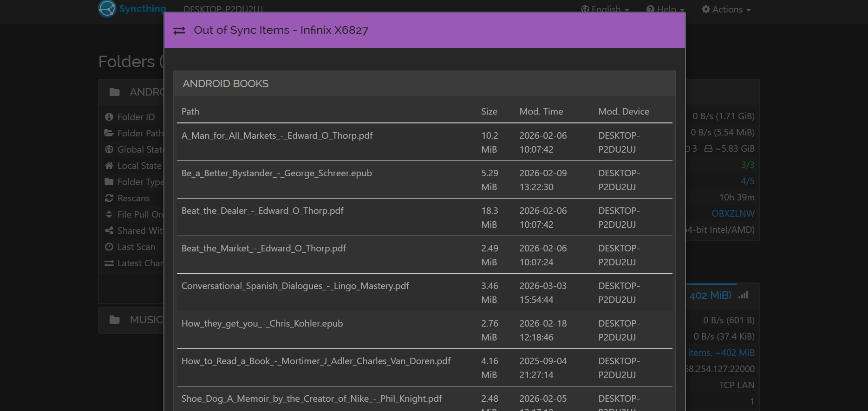The width and height of the screenshot is (868, 411).
Task: Click the Last Scan clock icon
Action: click(109, 247)
